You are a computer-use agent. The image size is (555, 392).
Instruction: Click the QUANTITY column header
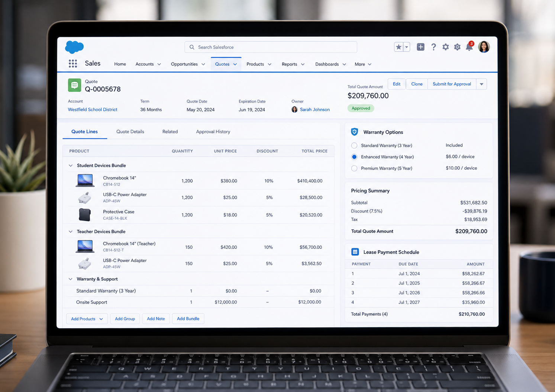click(182, 151)
